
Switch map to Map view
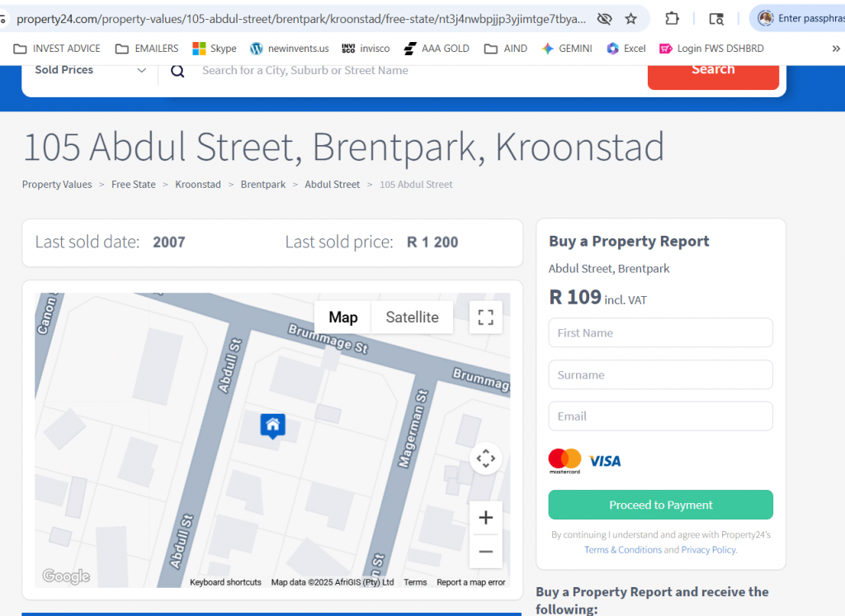343,317
